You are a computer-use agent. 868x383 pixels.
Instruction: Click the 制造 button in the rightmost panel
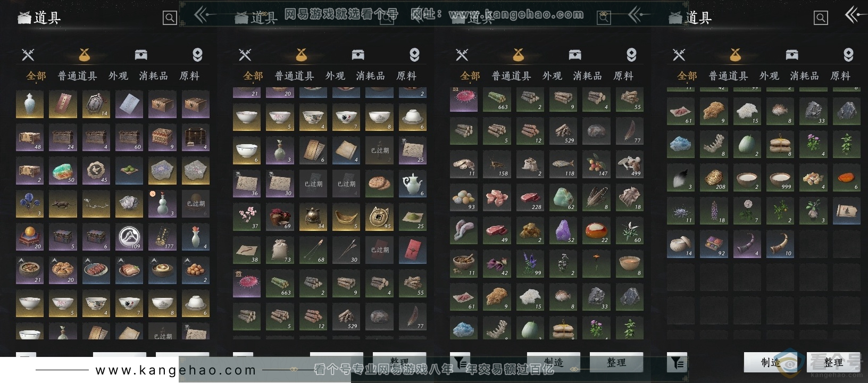(771, 362)
